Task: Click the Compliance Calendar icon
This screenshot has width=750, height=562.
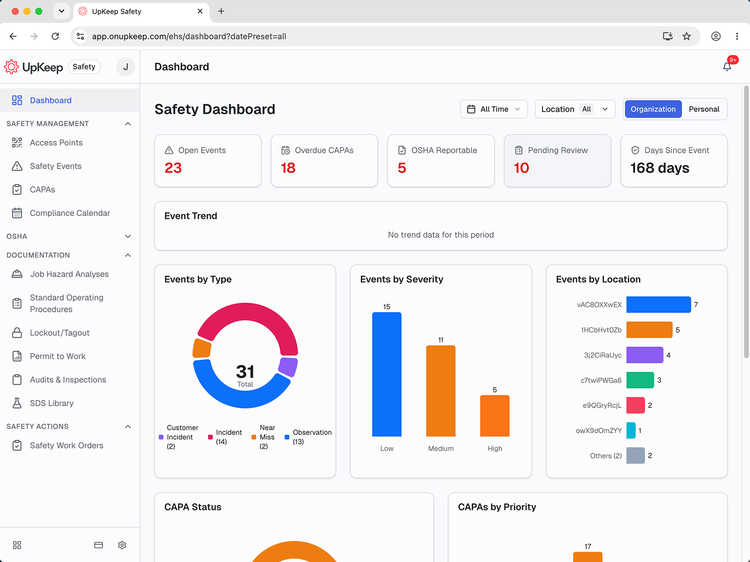Action: pyautogui.click(x=17, y=213)
